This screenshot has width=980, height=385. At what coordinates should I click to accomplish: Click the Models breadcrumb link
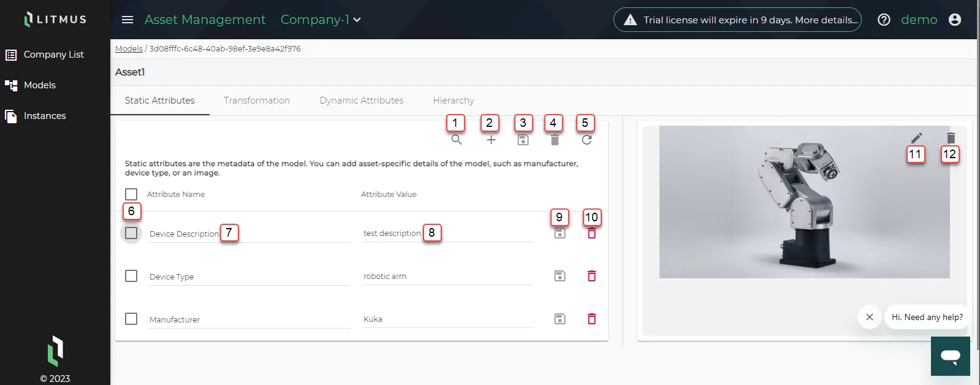[129, 48]
